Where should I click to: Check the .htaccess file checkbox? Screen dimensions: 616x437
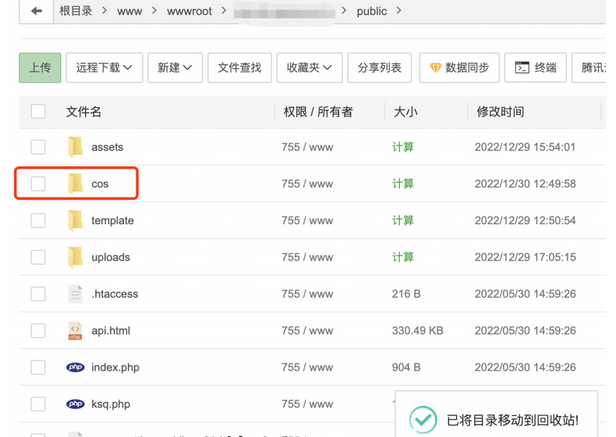tap(38, 294)
